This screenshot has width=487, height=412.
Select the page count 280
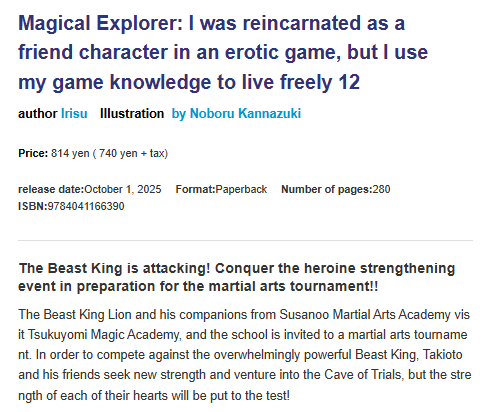[x=381, y=189]
